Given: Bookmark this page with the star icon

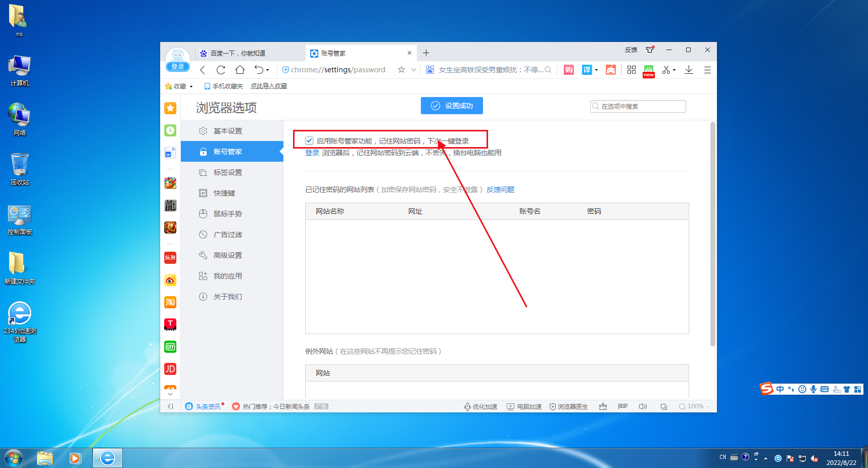Looking at the screenshot, I should tap(401, 70).
